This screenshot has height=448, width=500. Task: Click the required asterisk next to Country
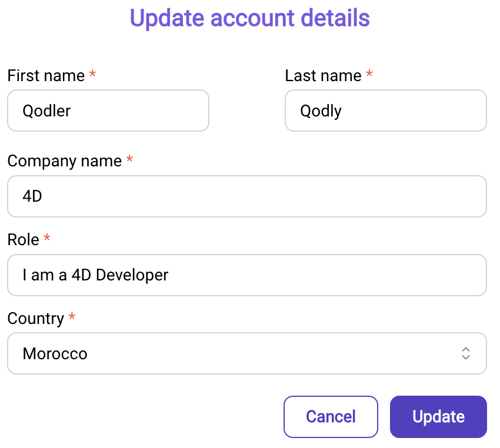pos(72,316)
